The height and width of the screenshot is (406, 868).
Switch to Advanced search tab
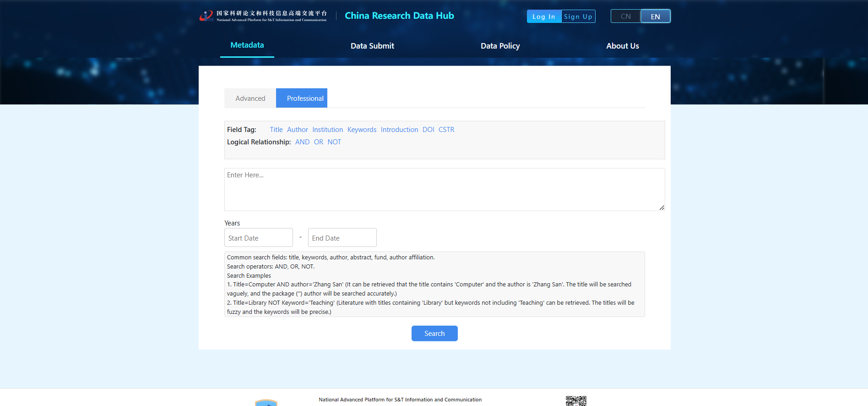250,99
